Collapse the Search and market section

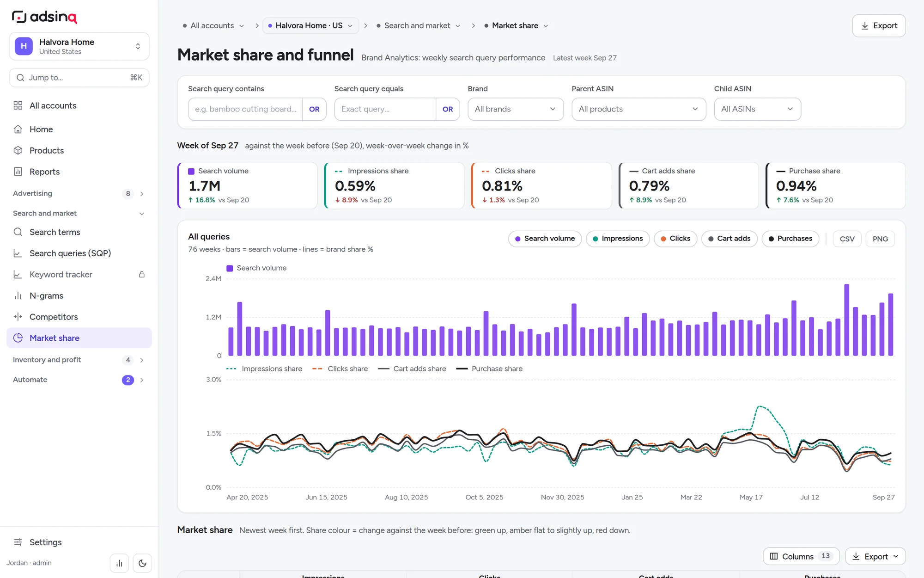click(x=79, y=213)
